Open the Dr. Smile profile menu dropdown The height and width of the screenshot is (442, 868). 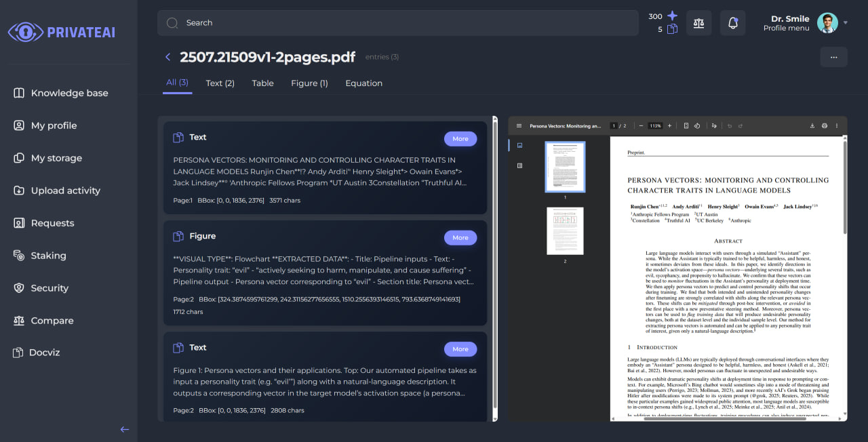click(845, 23)
